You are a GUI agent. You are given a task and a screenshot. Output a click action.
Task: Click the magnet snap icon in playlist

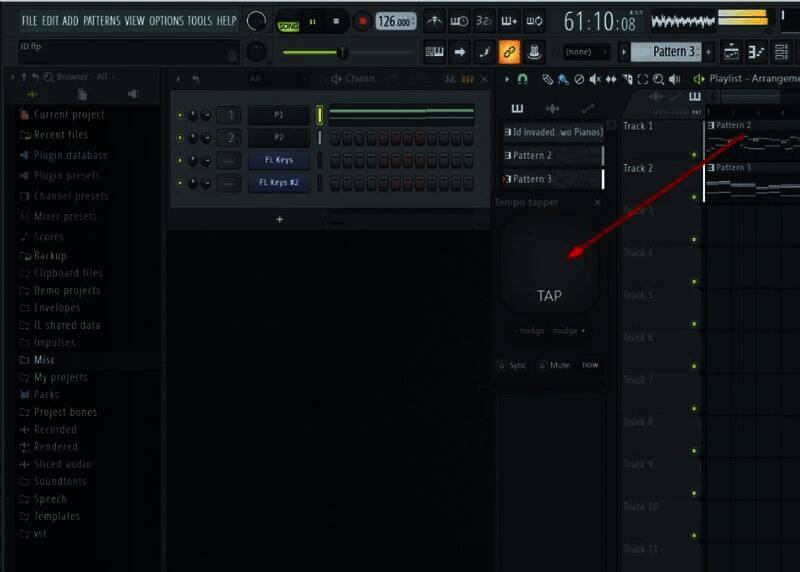click(x=522, y=79)
